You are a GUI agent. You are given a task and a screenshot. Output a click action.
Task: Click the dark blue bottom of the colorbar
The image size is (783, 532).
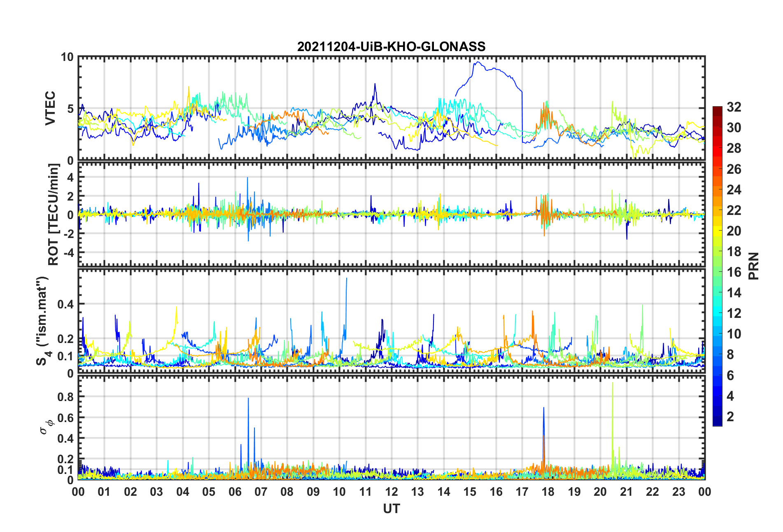[718, 422]
